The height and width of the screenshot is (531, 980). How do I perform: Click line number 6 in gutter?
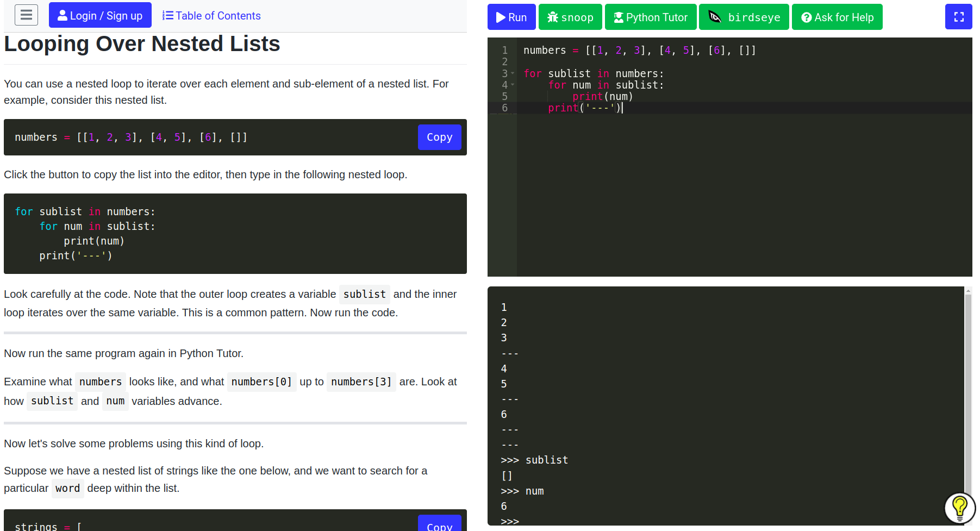(x=504, y=108)
